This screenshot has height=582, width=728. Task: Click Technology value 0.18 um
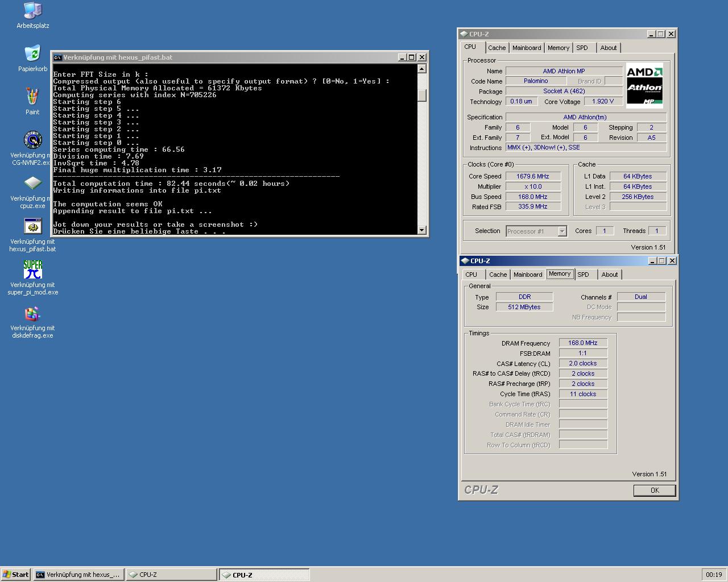(x=521, y=102)
